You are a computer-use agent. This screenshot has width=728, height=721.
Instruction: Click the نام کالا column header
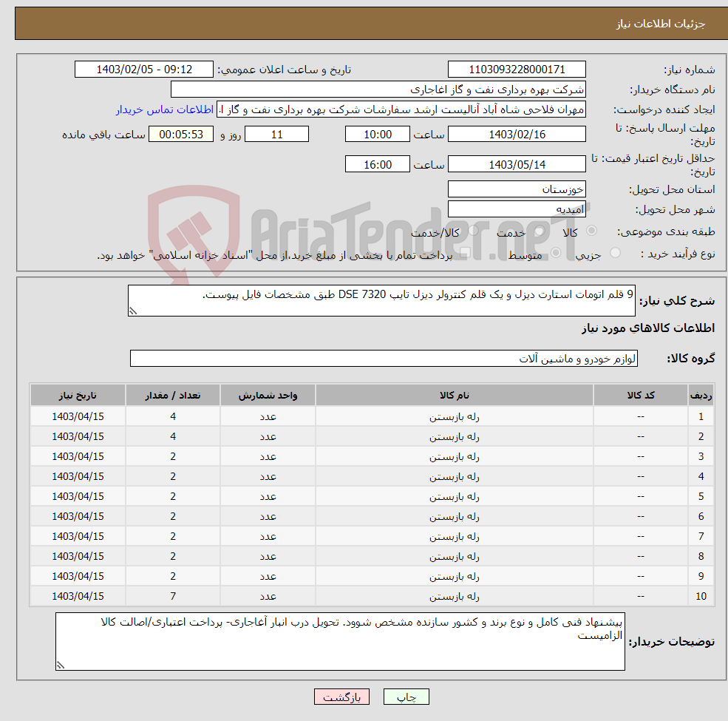pos(454,396)
